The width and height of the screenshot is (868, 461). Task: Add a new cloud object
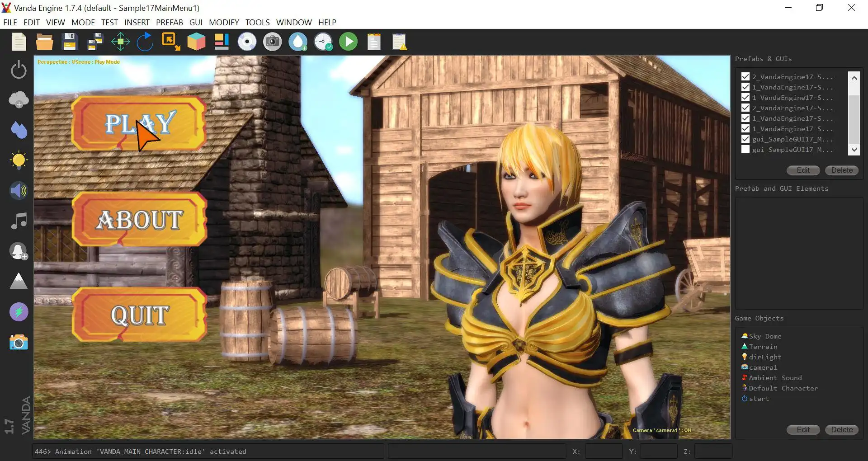pyautogui.click(x=19, y=99)
